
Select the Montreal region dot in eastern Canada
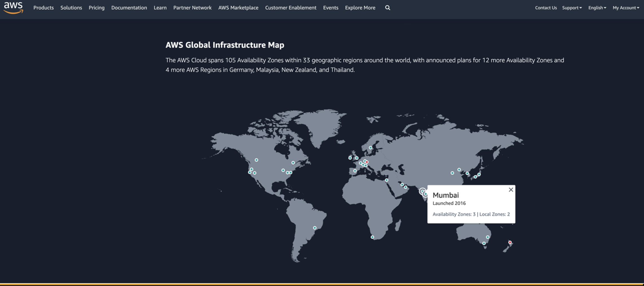click(x=293, y=163)
